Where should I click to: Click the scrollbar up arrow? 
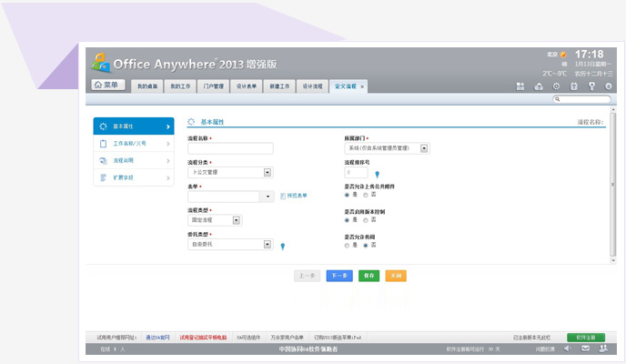pos(613,109)
